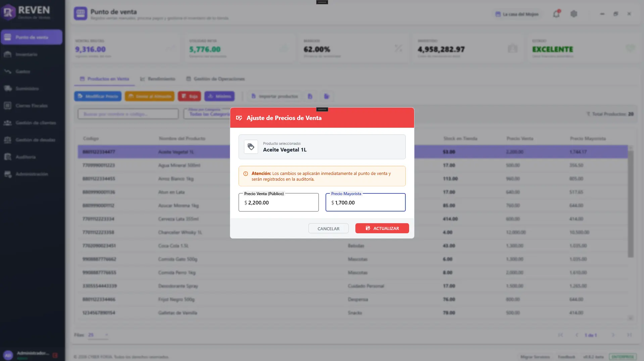Open the store selector La casa del Mojon
644x361 pixels.
click(517, 14)
